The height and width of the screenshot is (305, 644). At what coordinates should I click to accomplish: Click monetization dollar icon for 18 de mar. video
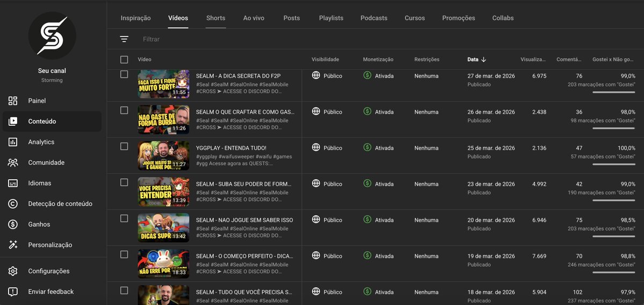(367, 292)
